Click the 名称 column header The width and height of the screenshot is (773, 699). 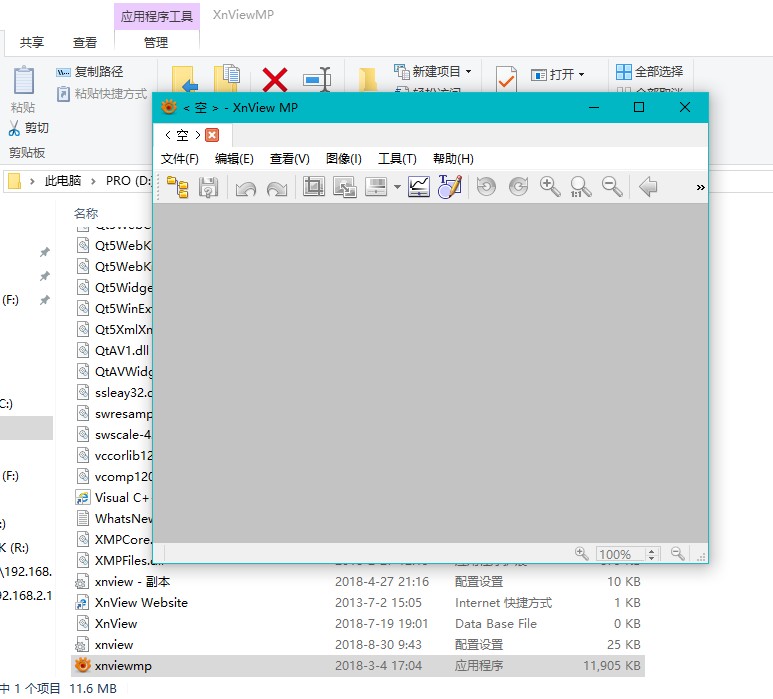coord(86,213)
